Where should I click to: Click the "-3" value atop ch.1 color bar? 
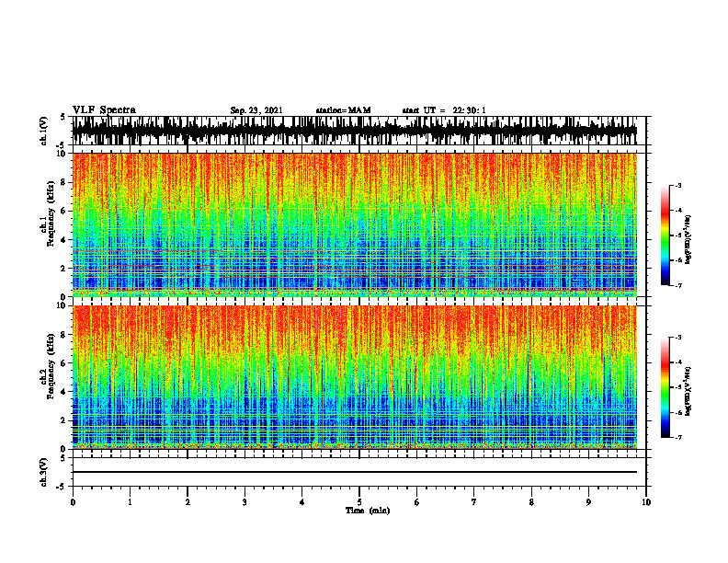(x=677, y=185)
